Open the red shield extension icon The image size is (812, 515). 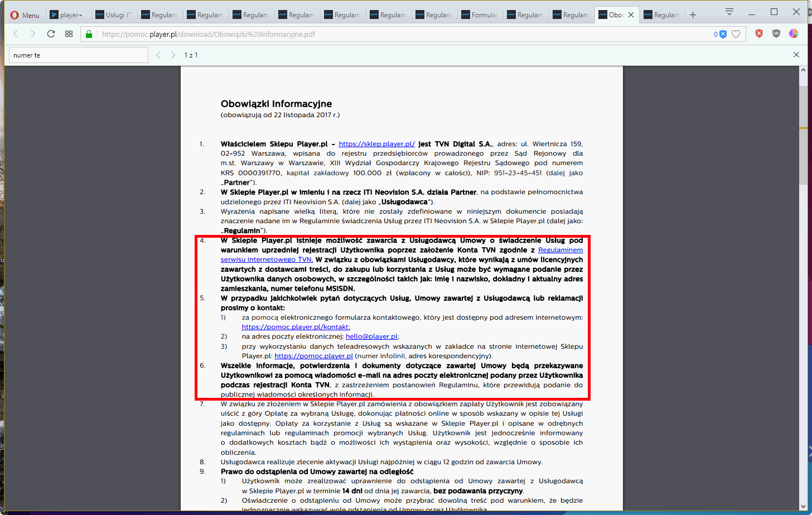759,34
